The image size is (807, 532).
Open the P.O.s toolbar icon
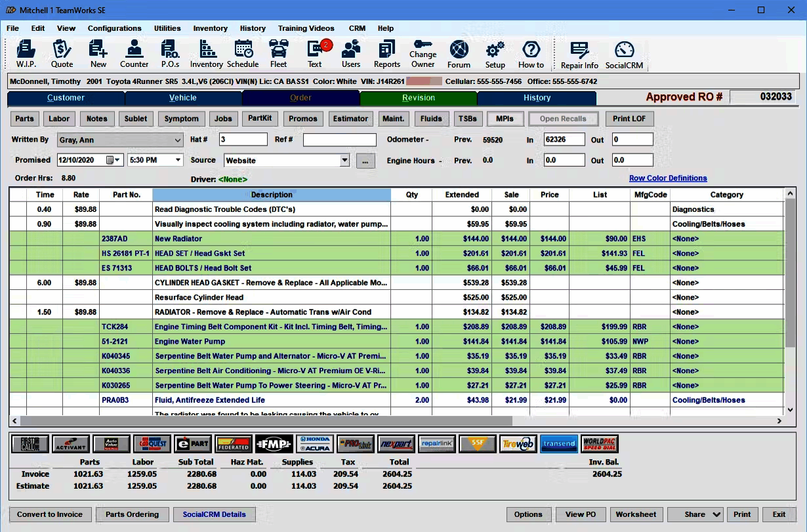click(170, 53)
